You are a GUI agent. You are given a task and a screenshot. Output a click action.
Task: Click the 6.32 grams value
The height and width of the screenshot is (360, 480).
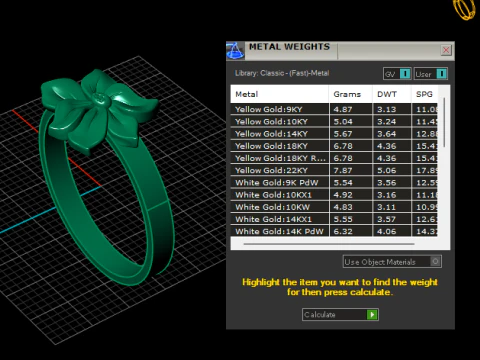[343, 231]
